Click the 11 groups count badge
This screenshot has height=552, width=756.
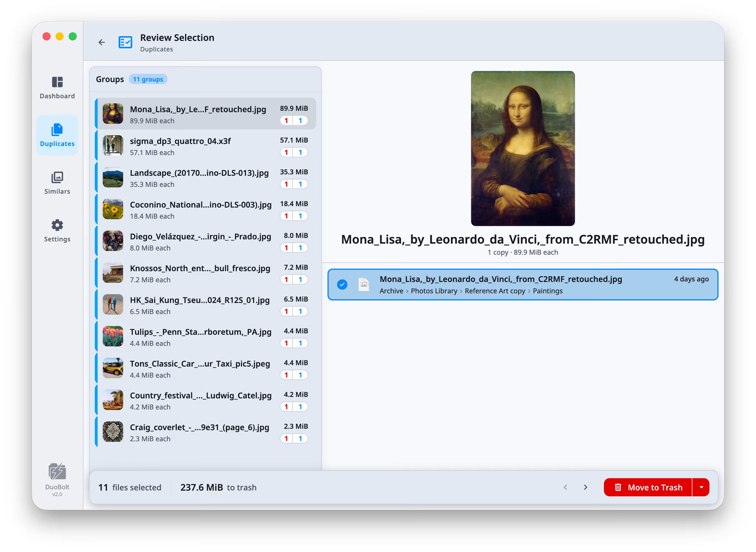[148, 79]
